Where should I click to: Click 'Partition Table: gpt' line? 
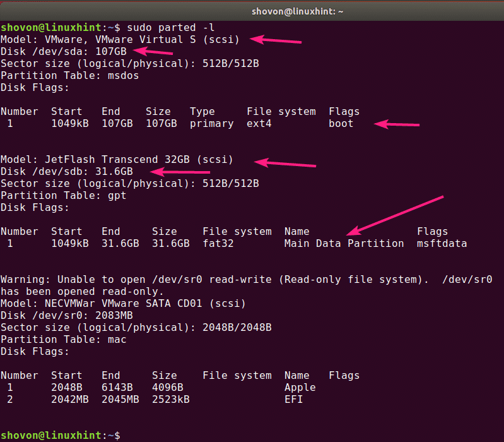coord(64,196)
